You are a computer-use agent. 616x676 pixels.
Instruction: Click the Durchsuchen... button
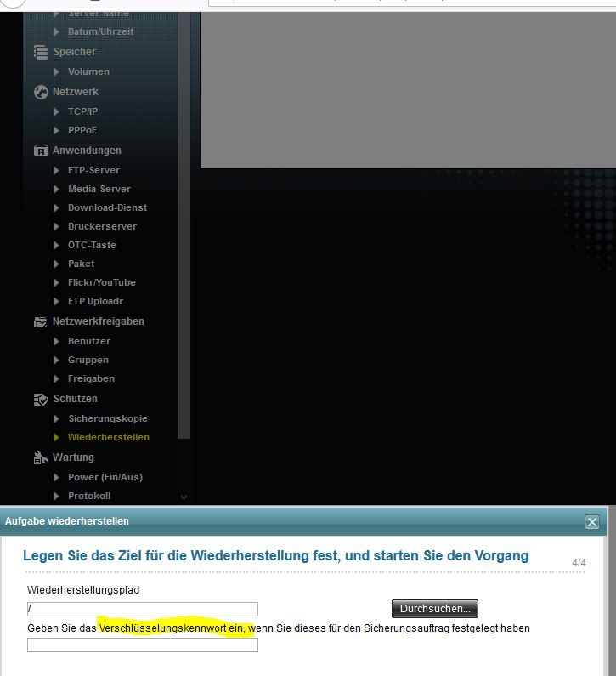pos(435,609)
